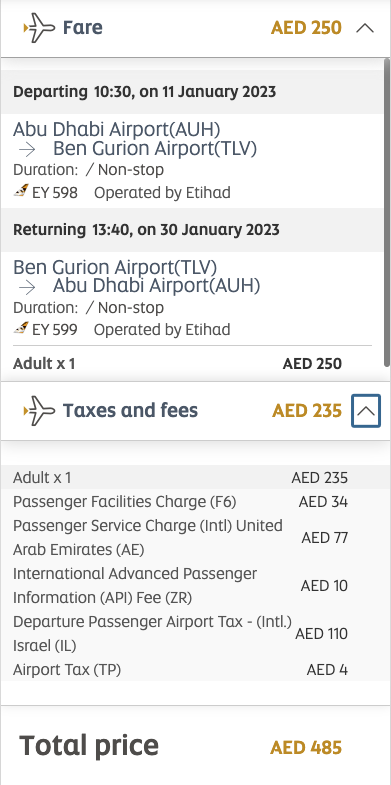The image size is (391, 785).
Task: Click Ben Gurion Airport(TLV) return origin link
Action: 115,267
